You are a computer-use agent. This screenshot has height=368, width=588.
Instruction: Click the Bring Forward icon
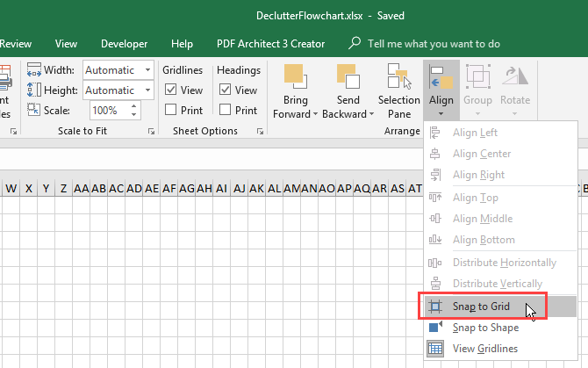click(297, 78)
